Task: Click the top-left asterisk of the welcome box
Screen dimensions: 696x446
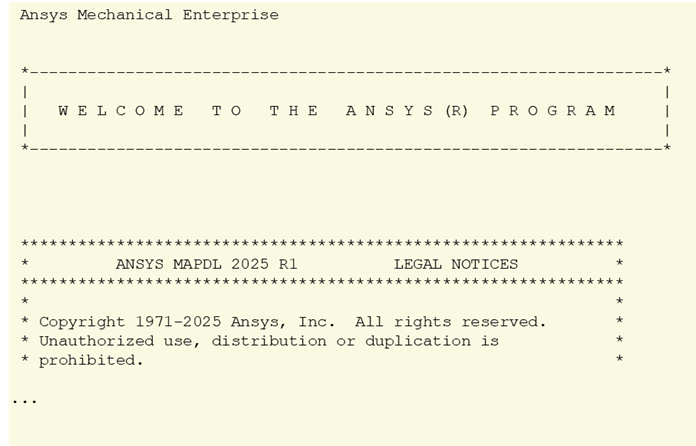Action: pos(25,71)
